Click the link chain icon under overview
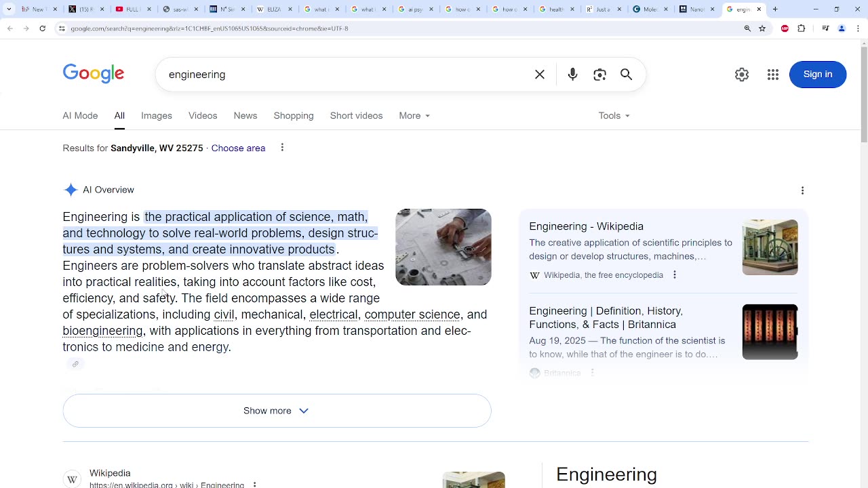Image resolution: width=868 pixels, height=488 pixels. [75, 364]
